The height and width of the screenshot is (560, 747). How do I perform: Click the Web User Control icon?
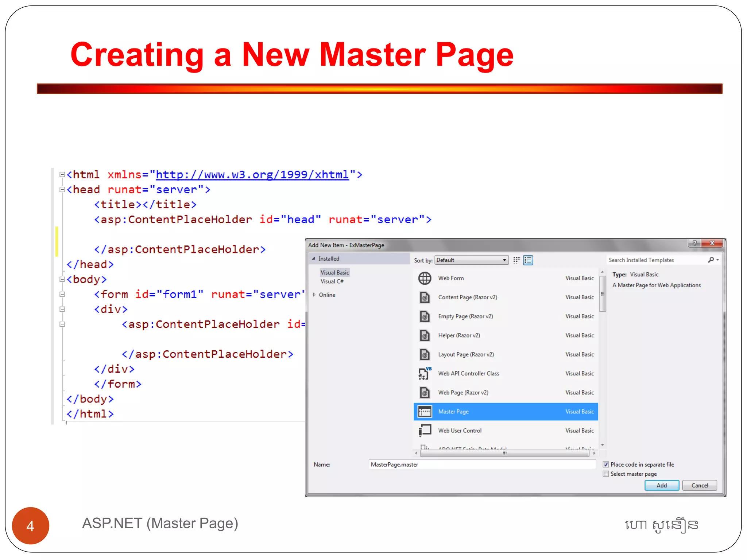coord(425,431)
